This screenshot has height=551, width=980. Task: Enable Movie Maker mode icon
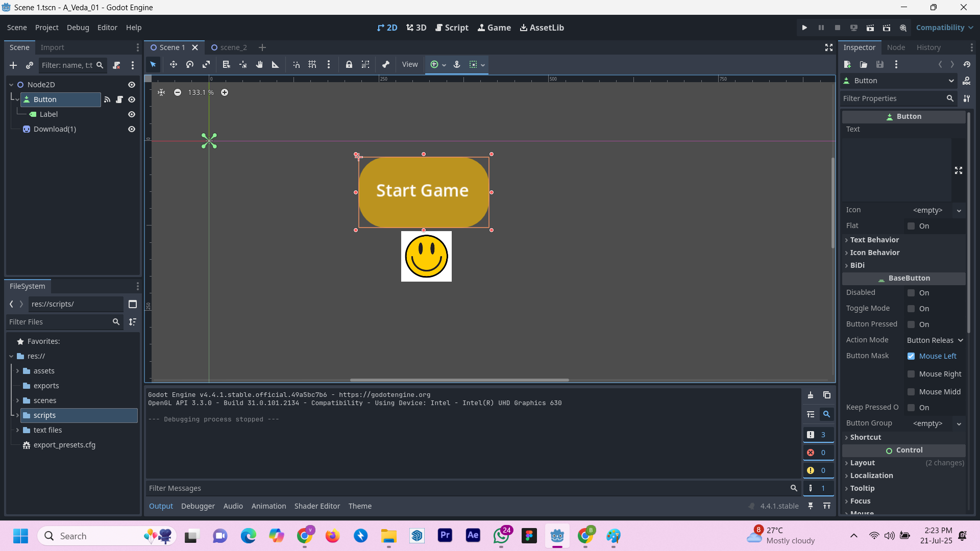point(903,28)
